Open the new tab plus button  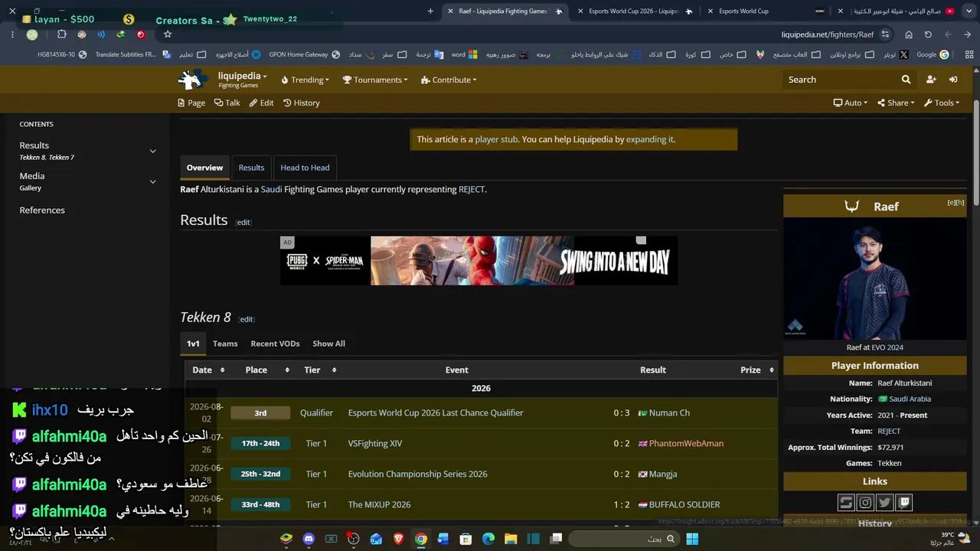[x=430, y=11]
